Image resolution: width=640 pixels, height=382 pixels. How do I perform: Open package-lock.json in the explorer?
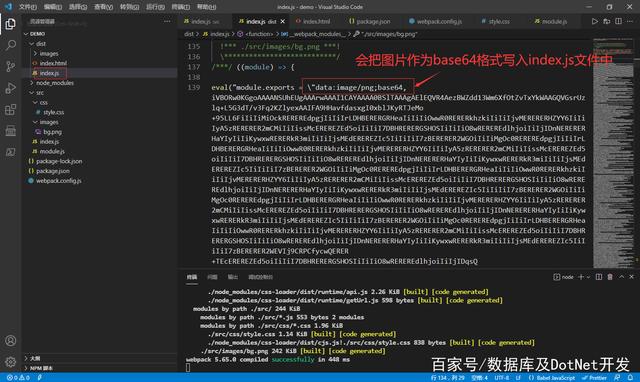pos(59,161)
